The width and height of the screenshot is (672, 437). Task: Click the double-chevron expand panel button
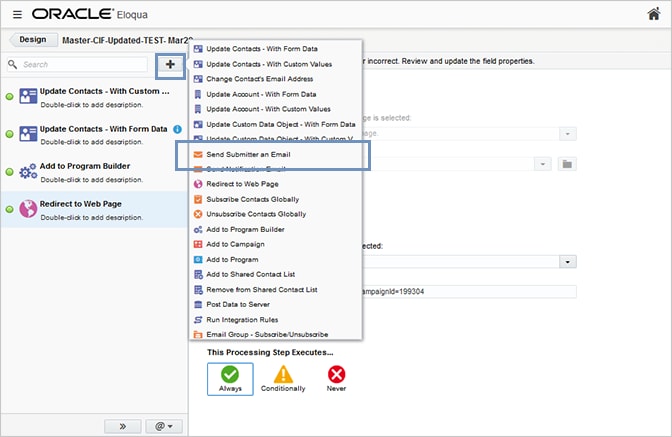(x=123, y=426)
